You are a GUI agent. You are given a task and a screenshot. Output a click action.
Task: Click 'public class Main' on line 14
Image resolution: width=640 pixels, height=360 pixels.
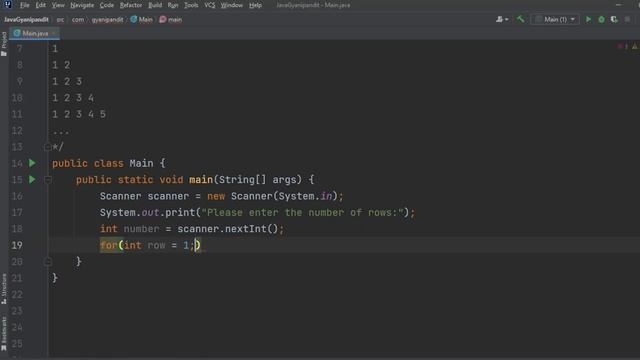pos(102,163)
